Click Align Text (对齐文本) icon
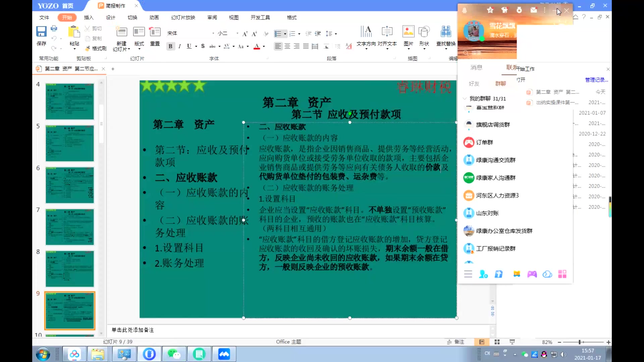This screenshot has width=644, height=362. point(387,32)
